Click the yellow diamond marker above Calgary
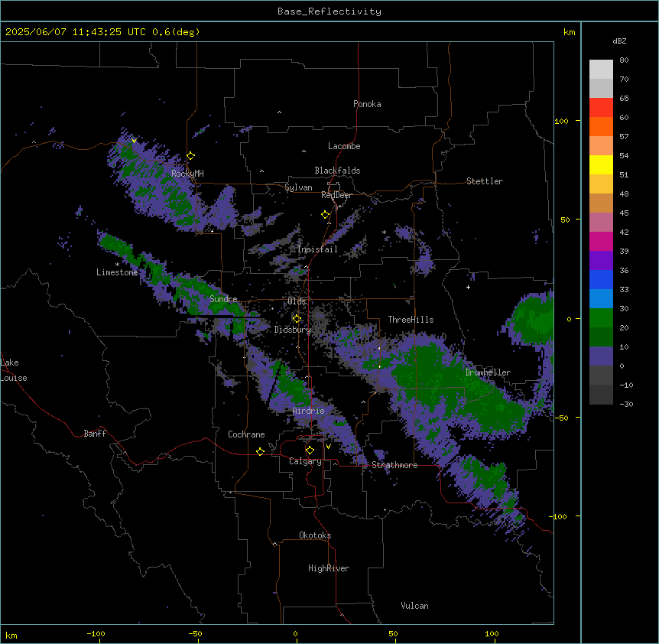 tap(310, 450)
